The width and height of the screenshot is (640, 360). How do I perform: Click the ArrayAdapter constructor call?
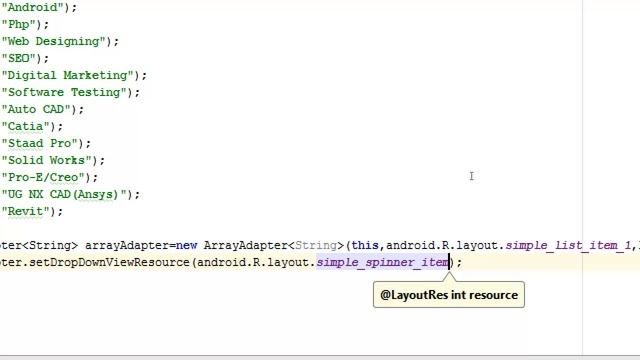[246, 245]
